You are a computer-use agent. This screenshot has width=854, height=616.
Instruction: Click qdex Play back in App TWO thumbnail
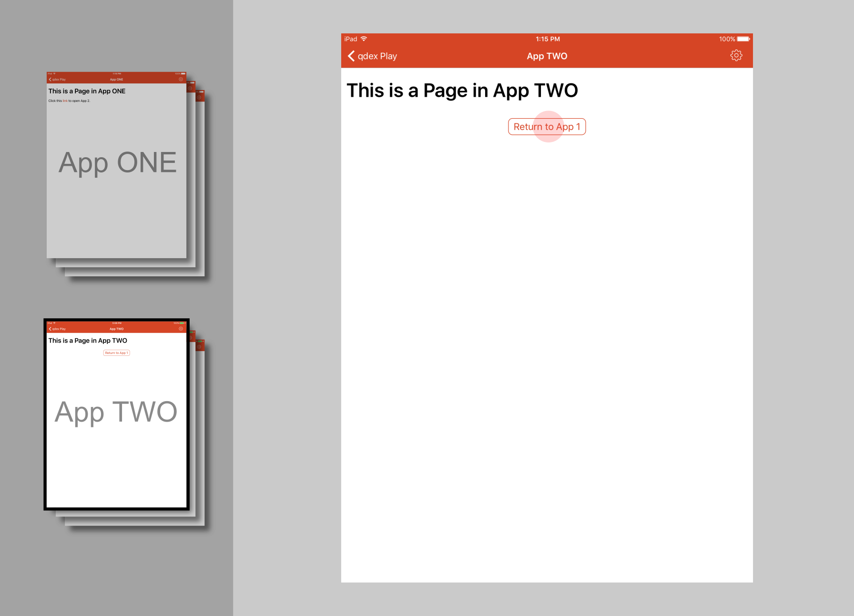tap(57, 329)
